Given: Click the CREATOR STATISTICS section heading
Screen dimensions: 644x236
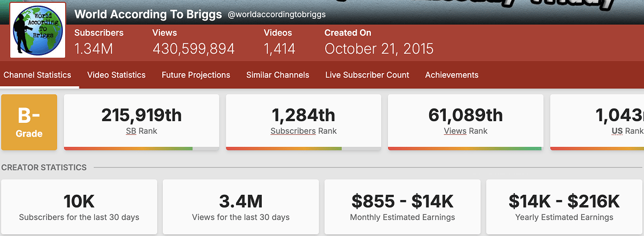Looking at the screenshot, I should (44, 167).
